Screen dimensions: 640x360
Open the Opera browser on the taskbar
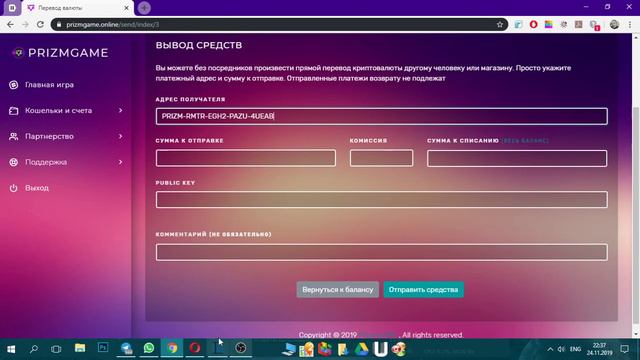coord(195,348)
